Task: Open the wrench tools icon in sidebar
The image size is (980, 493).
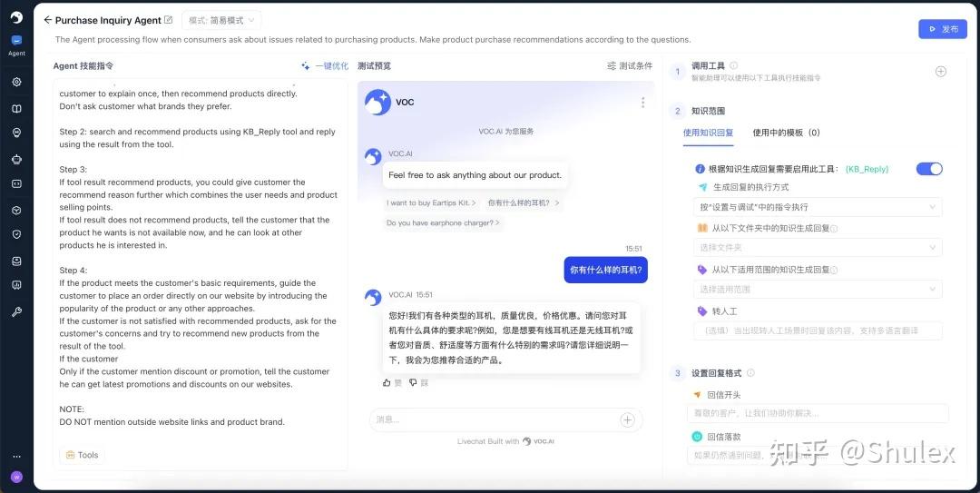Action: click(17, 311)
